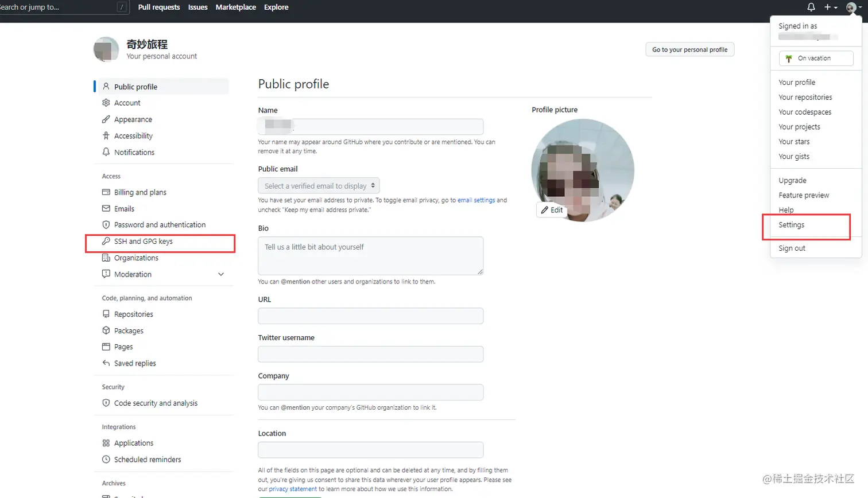Select Sign out in user menu
Image resolution: width=868 pixels, height=498 pixels.
click(792, 248)
